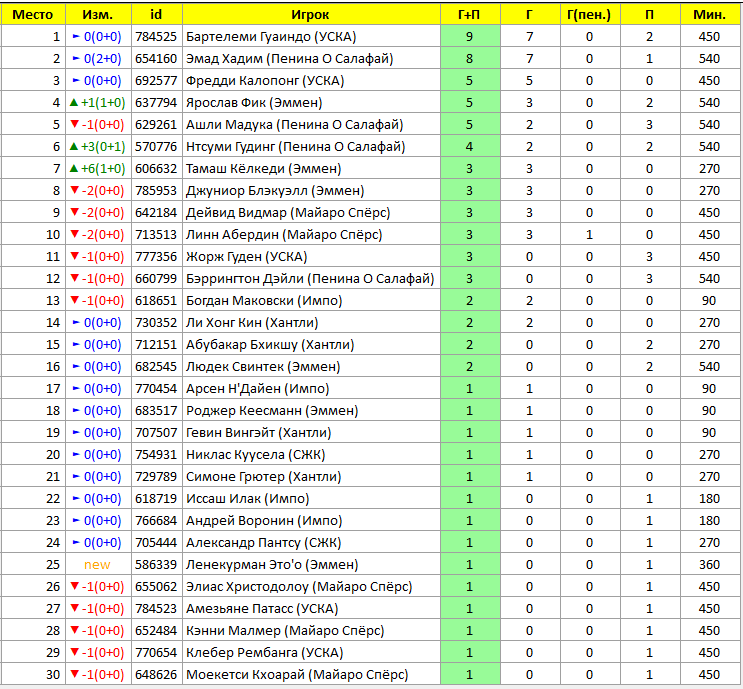The image size is (743, 689).
Task: Select player Роджер Кеесманн (Эммен)
Action: click(272, 411)
